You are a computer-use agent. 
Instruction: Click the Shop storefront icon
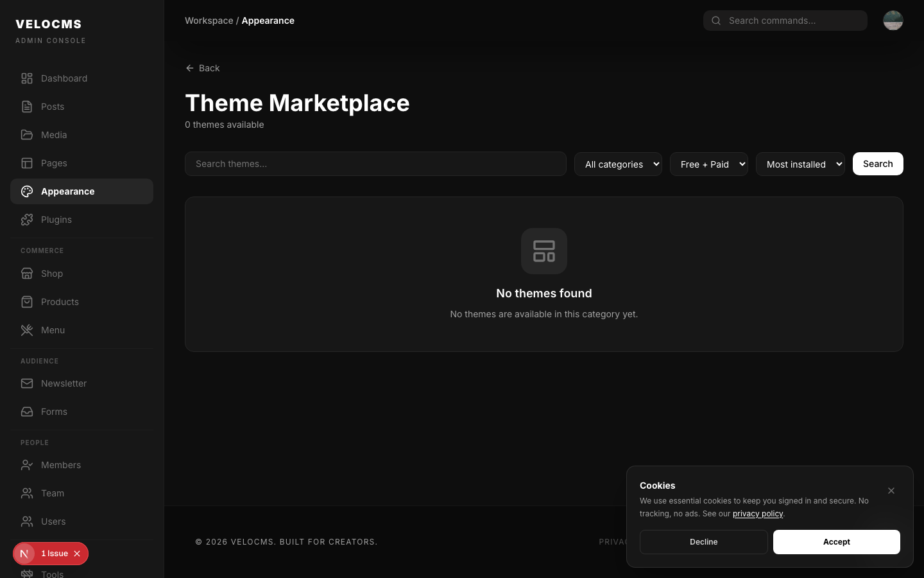pyautogui.click(x=26, y=274)
